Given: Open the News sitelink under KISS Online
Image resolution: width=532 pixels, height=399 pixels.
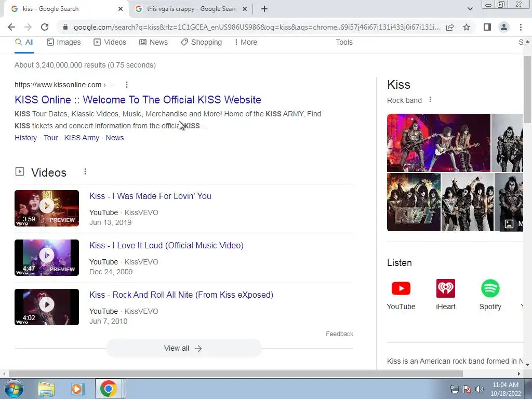Looking at the screenshot, I should (x=115, y=138).
